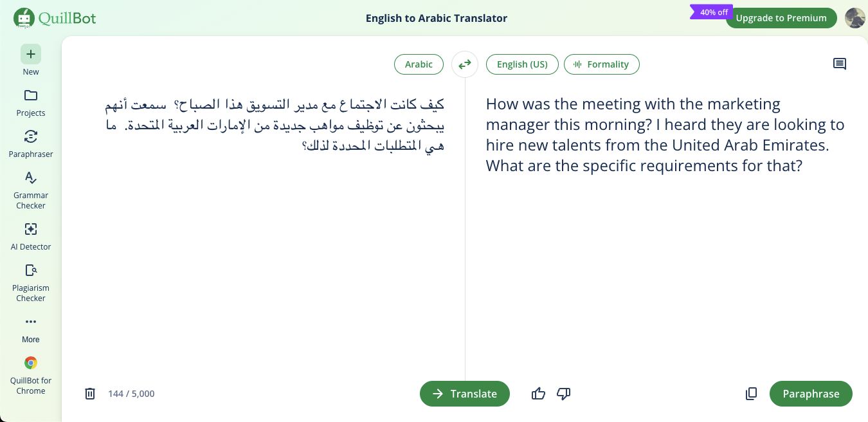Open the Paraphraser tool from the sidebar
This screenshot has width=868, height=422.
pyautogui.click(x=30, y=144)
